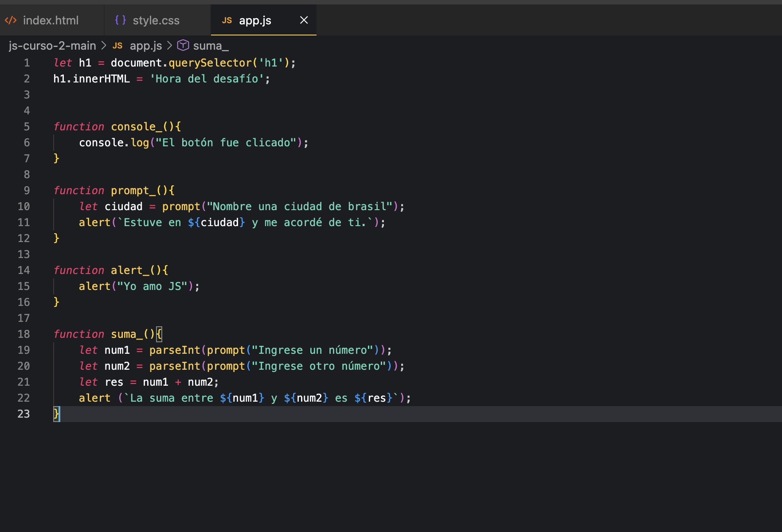Open the suma_ symbol breadcrumb
This screenshot has width=782, height=532.
coord(211,46)
